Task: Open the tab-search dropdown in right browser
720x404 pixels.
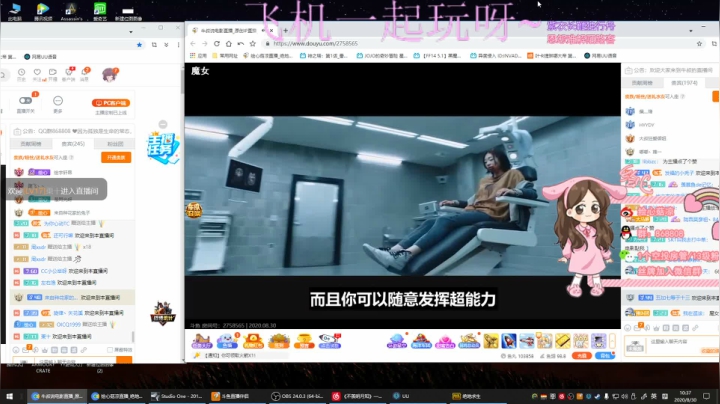Action: pos(691,31)
